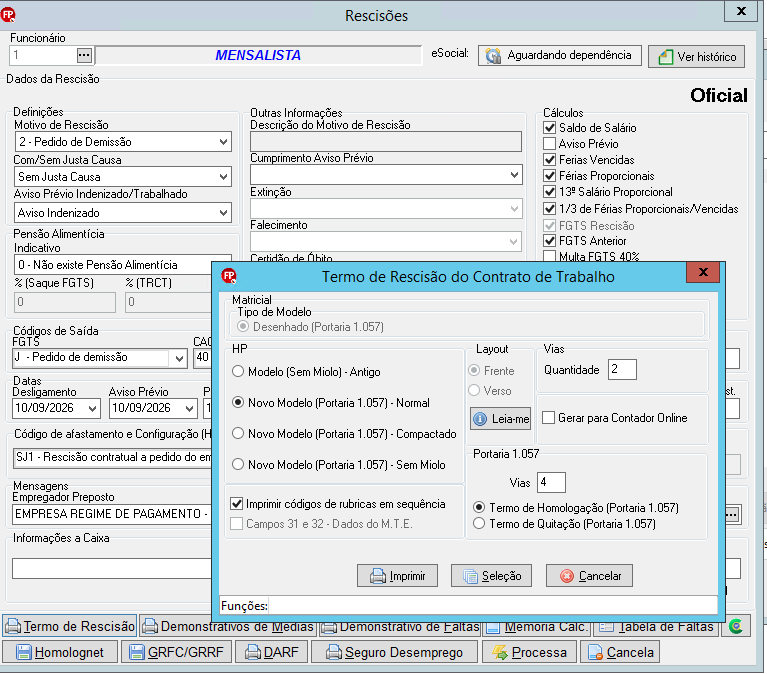Click the Quantidade vias input field
767x674 pixels.
click(x=622, y=369)
